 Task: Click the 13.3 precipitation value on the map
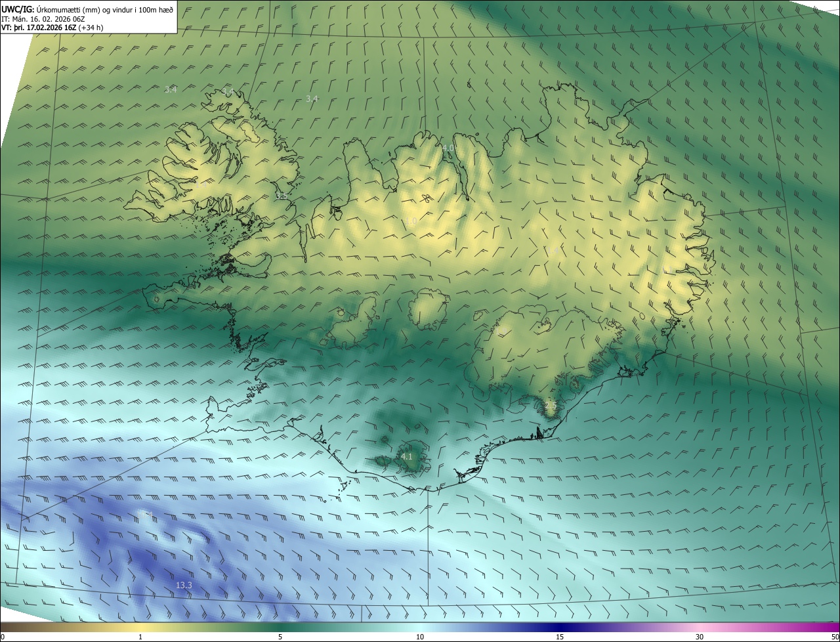click(x=184, y=585)
